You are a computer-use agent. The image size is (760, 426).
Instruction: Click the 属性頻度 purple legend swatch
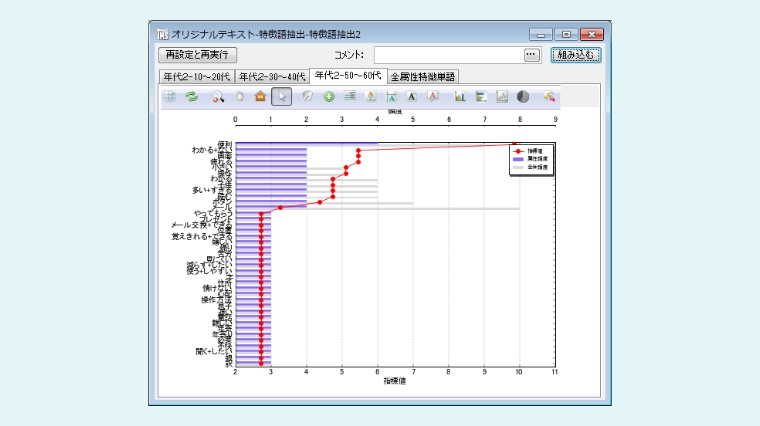click(518, 159)
